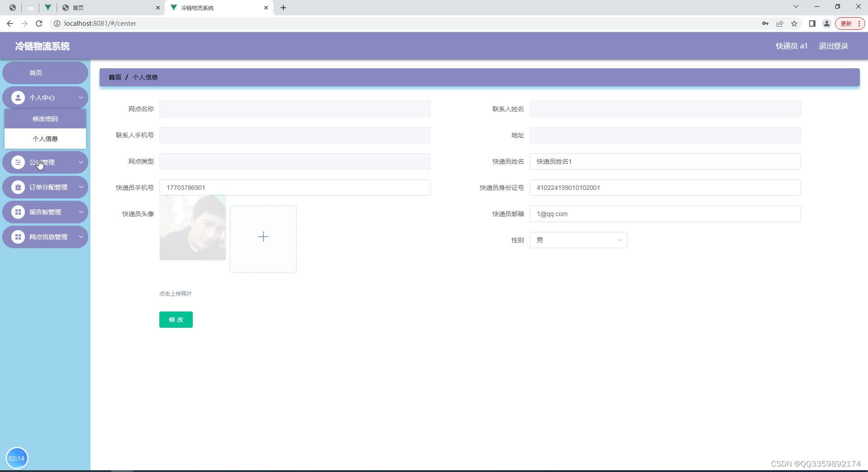Image resolution: width=868 pixels, height=472 pixels.
Task: Click the sliders icon beside 公告管理
Action: [x=18, y=162]
